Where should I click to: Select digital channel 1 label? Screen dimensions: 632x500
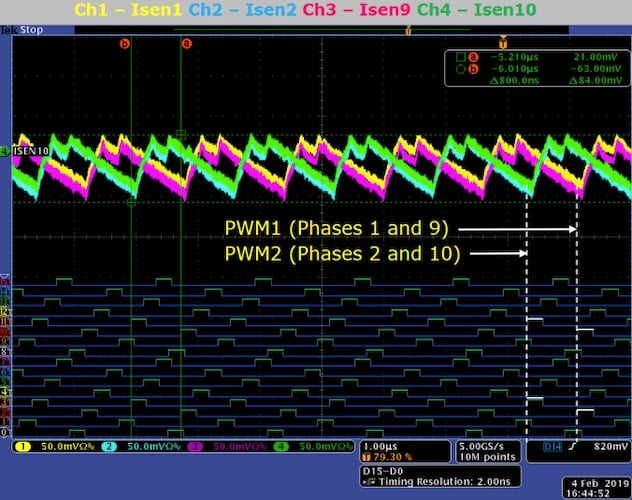(5, 422)
